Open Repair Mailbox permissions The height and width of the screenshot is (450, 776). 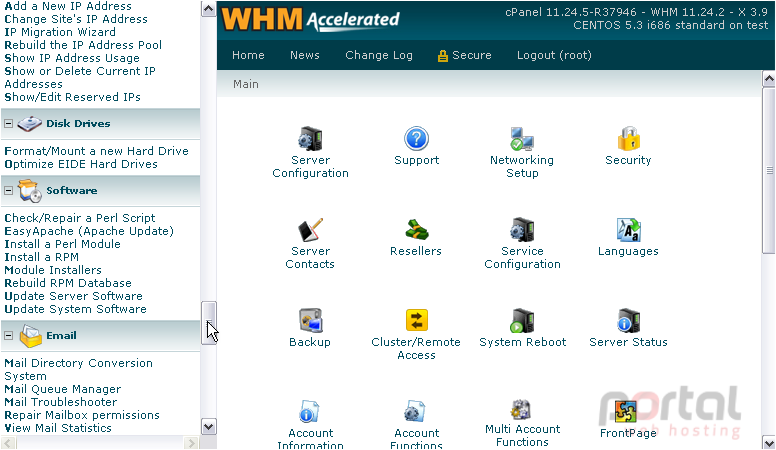[82, 415]
